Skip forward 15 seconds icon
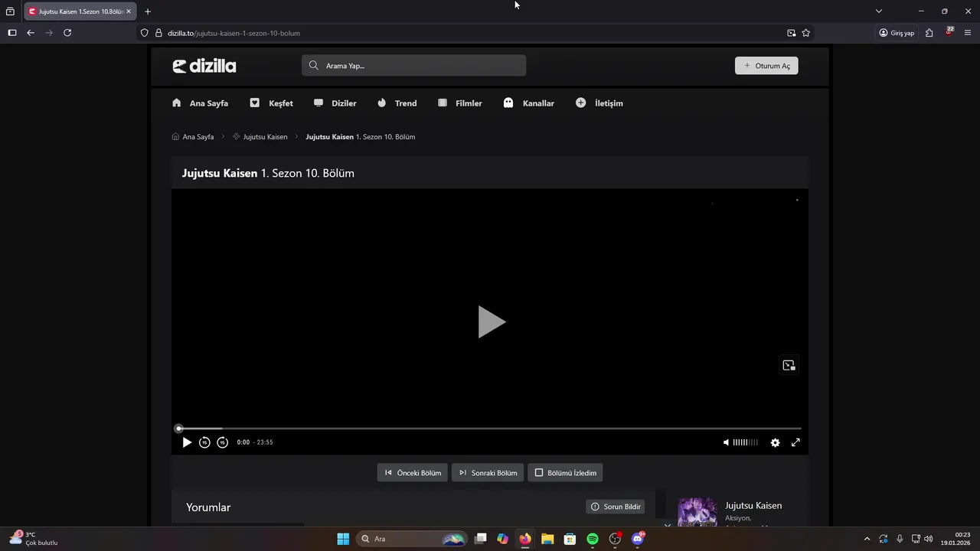The height and width of the screenshot is (551, 980). [222, 442]
